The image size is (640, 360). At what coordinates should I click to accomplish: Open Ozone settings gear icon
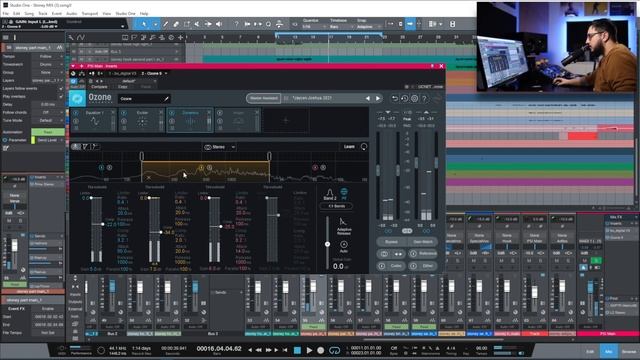[414, 98]
